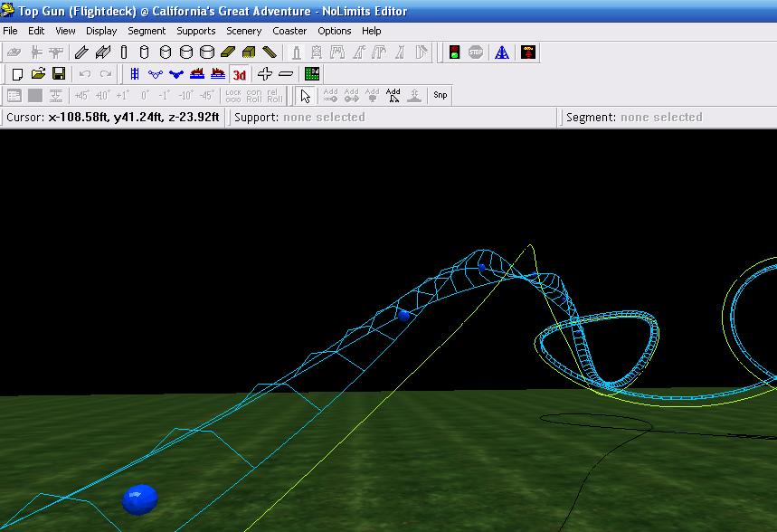
Task: Click the -1° roll button
Action: tap(165, 95)
